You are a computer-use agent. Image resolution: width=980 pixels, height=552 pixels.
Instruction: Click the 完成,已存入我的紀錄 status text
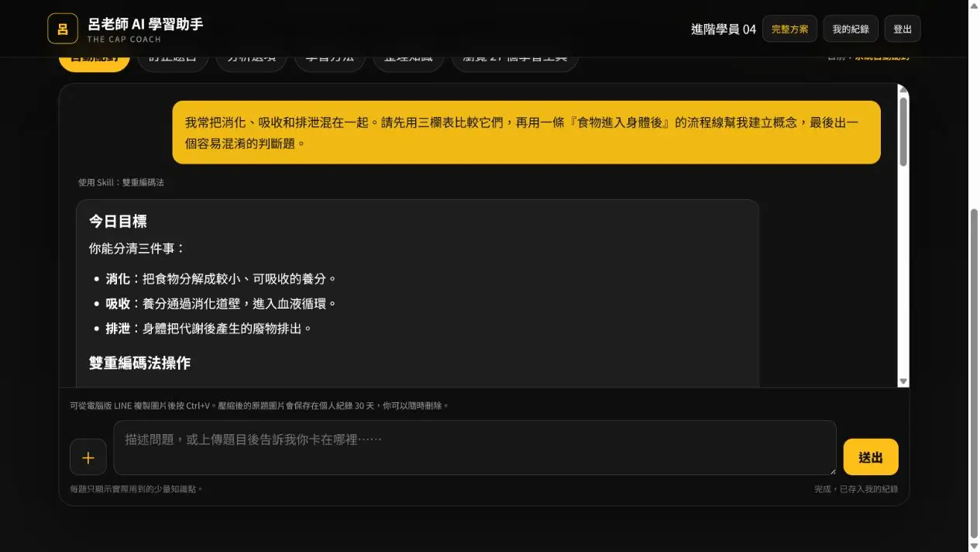coord(856,489)
